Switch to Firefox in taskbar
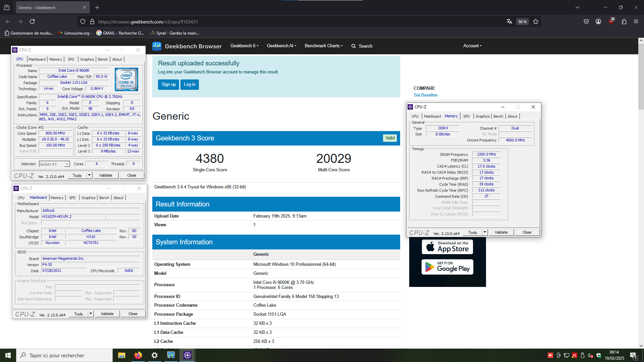Image resolution: width=644 pixels, height=362 pixels. click(x=138, y=355)
